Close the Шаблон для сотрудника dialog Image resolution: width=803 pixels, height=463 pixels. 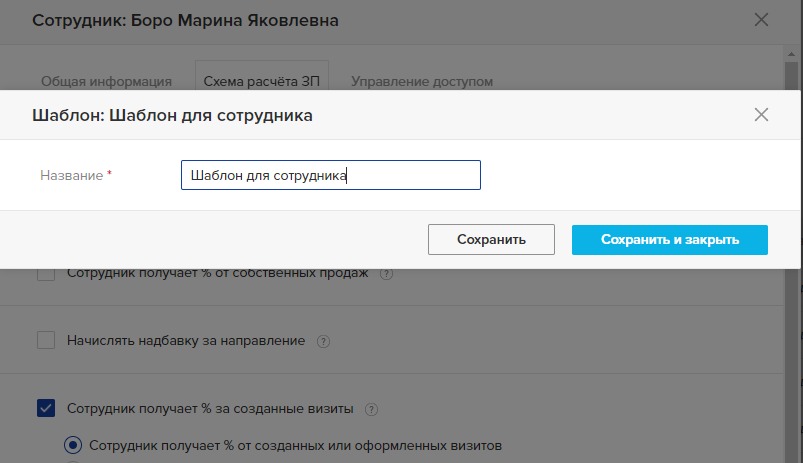(x=762, y=115)
